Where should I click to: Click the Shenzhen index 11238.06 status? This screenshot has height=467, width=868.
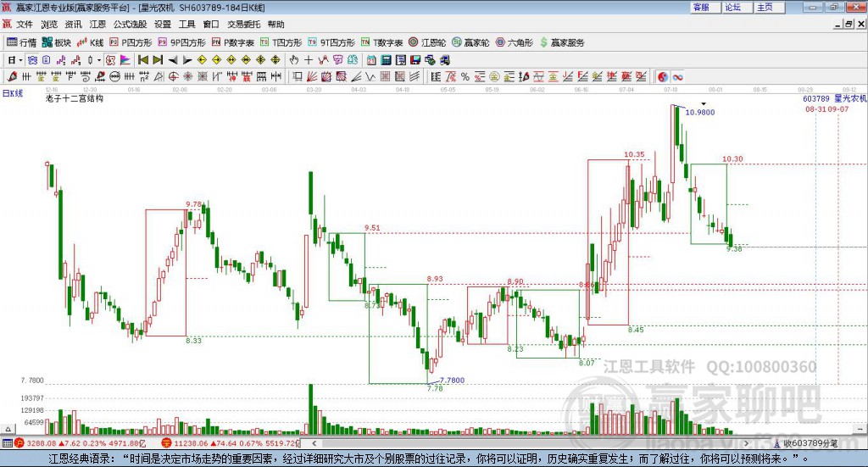point(231,443)
